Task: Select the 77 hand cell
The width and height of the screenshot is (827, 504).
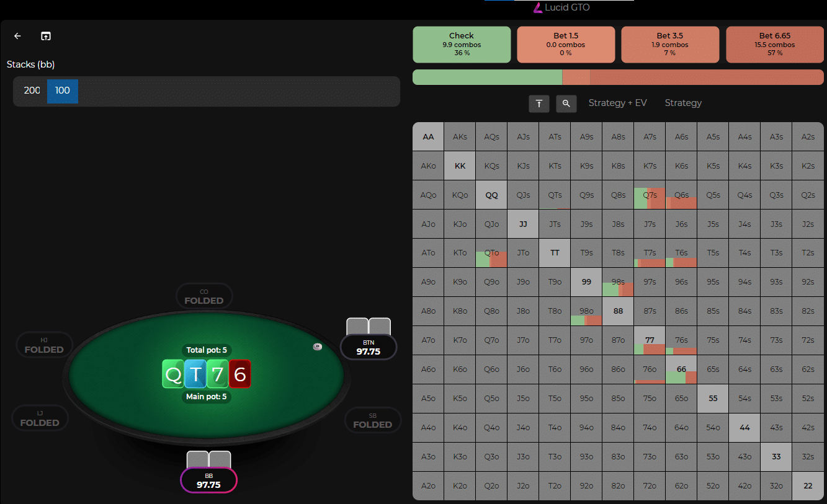Action: [650, 340]
